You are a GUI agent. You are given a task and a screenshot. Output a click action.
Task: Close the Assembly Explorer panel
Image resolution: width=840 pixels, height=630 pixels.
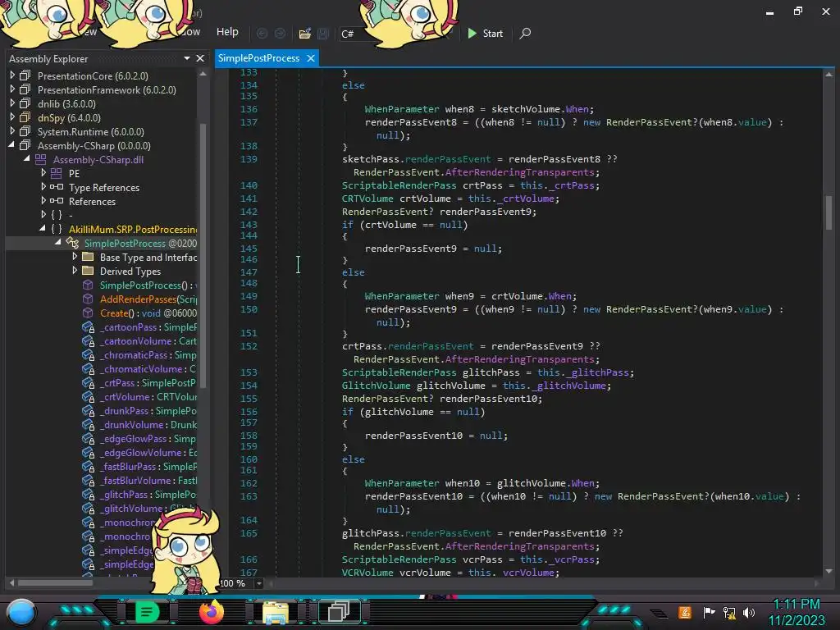[200, 58]
